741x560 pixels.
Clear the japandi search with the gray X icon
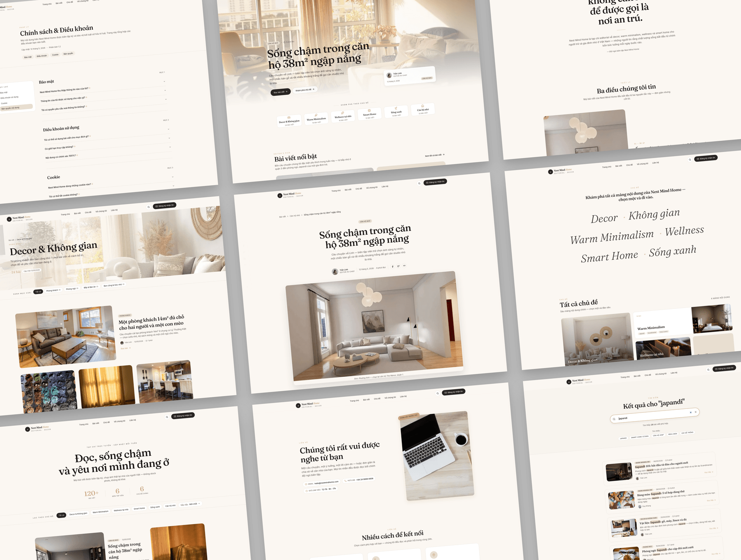tap(696, 412)
